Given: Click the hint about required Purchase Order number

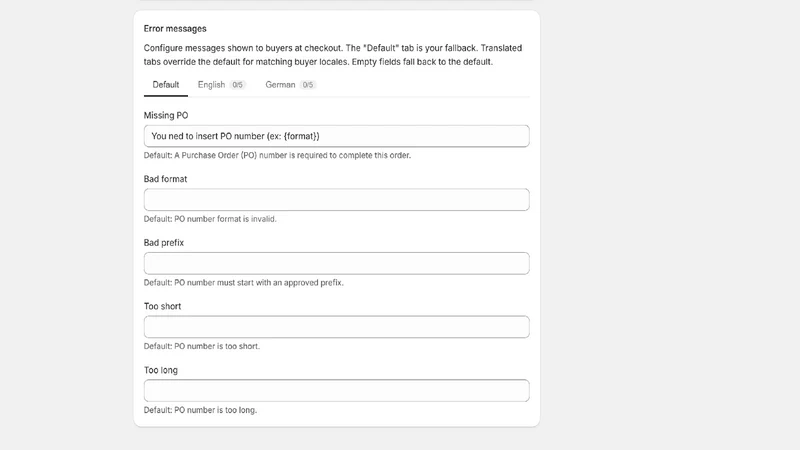Looking at the screenshot, I should pos(277,155).
